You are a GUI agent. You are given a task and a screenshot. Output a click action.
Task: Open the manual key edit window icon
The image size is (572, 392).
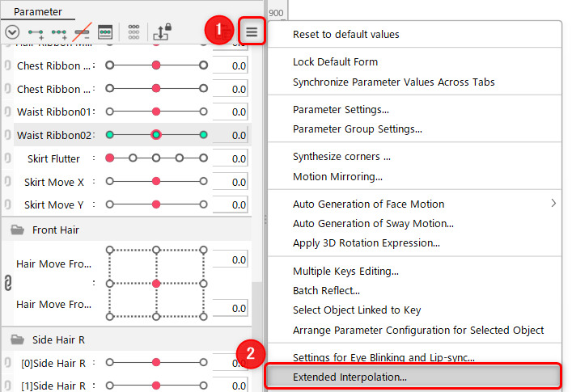tap(105, 32)
